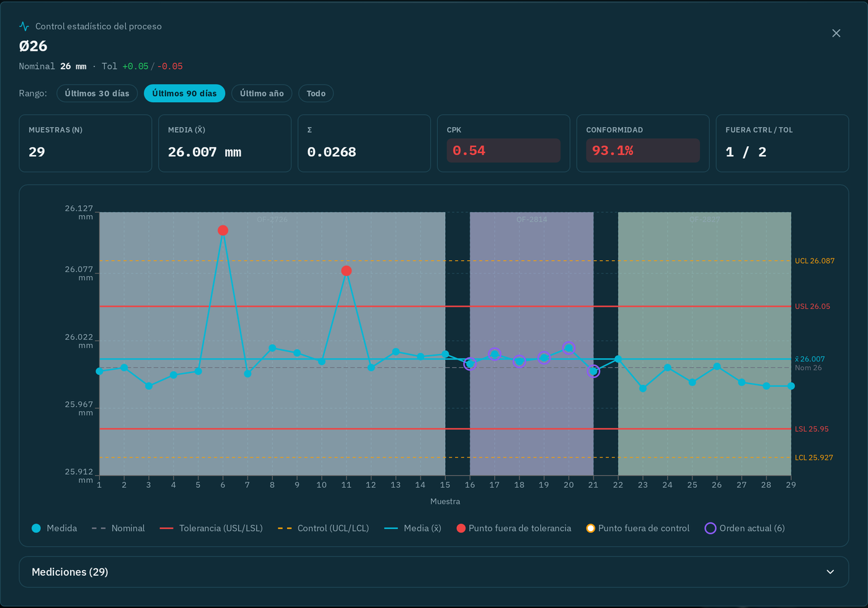868x608 pixels.
Task: Click the red point at sample 11
Action: [x=347, y=270]
